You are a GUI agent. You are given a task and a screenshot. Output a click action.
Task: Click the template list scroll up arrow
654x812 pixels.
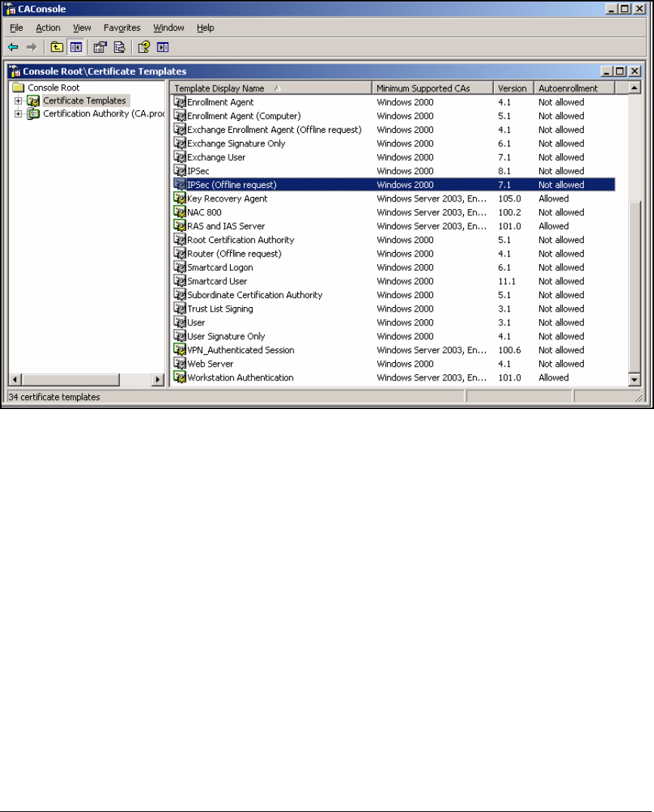coord(634,88)
